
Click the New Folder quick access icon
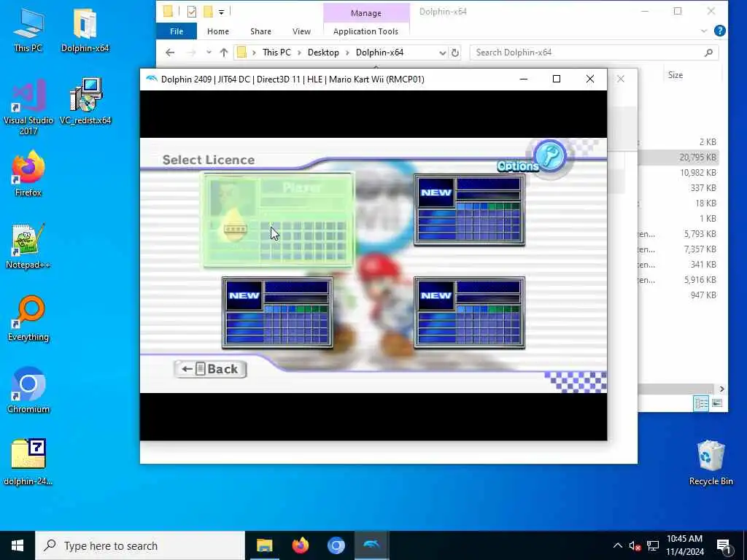point(208,12)
